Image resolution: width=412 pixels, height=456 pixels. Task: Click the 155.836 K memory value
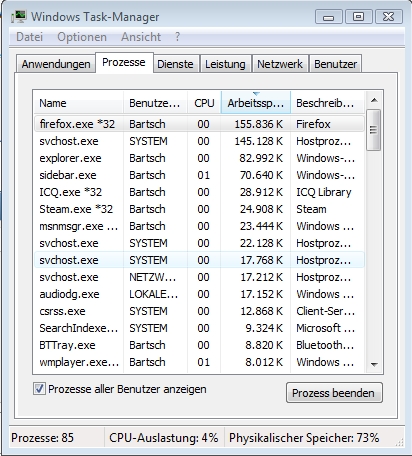click(259, 124)
